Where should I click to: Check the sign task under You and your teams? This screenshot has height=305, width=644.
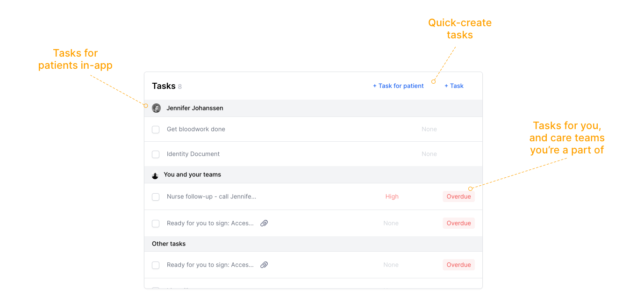tap(156, 224)
